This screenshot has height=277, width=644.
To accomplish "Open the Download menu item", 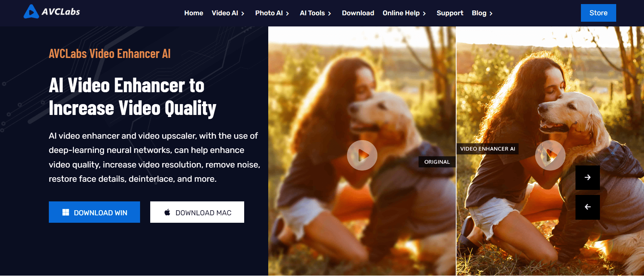I will point(358,13).
